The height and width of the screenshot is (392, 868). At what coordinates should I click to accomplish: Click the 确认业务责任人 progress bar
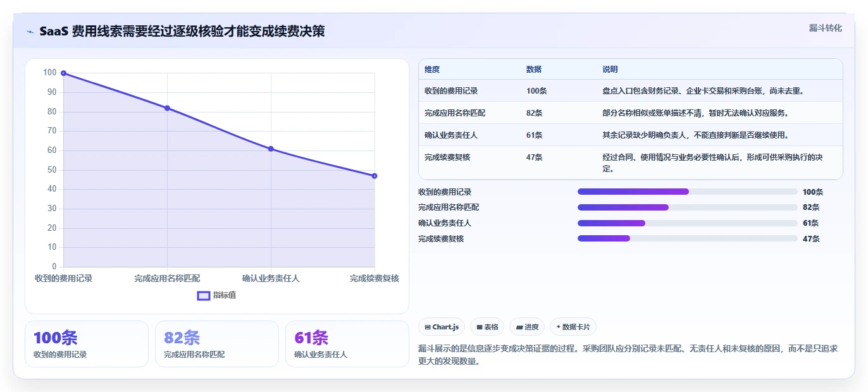click(x=687, y=223)
